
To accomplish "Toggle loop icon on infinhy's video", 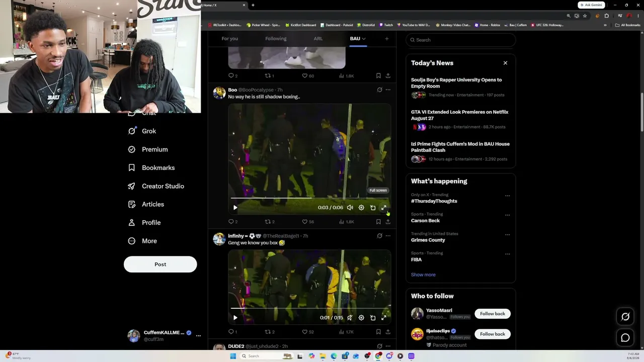I will click(x=373, y=318).
